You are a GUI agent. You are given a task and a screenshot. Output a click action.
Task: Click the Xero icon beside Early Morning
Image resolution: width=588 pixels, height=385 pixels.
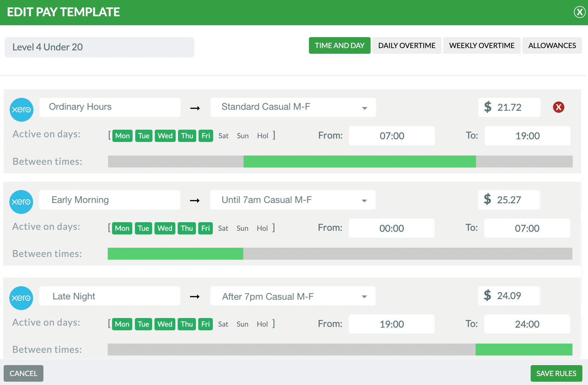click(21, 202)
